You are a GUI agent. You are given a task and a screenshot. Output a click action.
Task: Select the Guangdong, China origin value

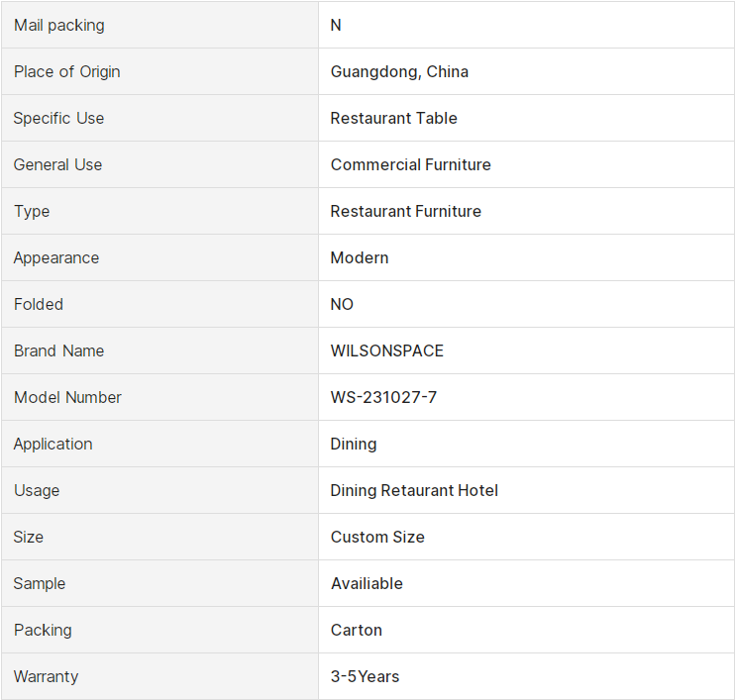click(399, 71)
